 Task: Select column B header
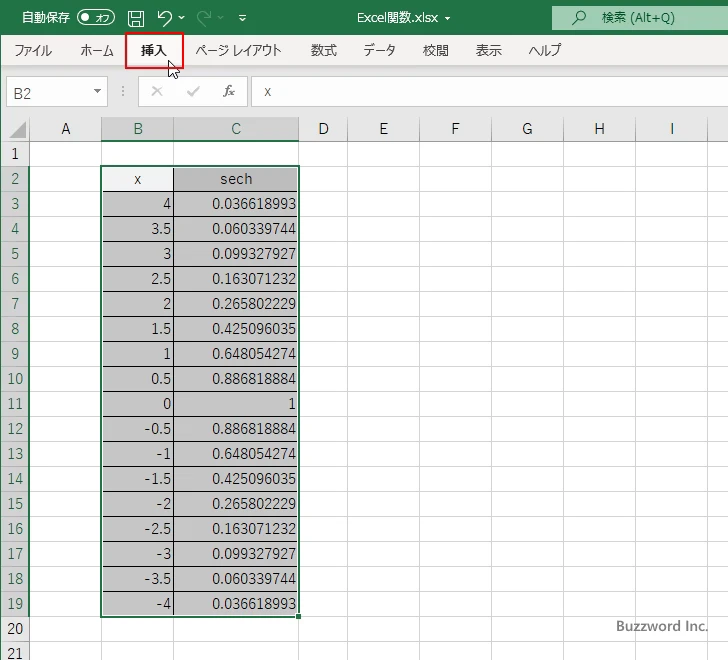(x=137, y=129)
